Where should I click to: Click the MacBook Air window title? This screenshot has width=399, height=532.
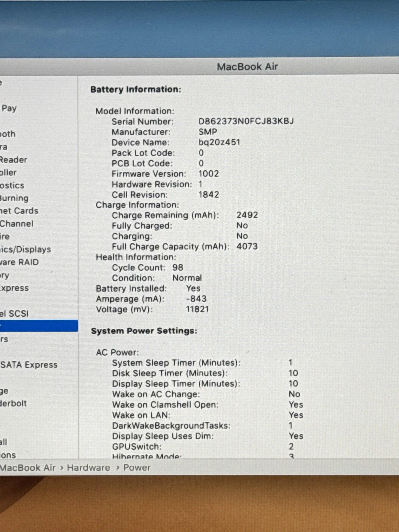click(x=247, y=67)
